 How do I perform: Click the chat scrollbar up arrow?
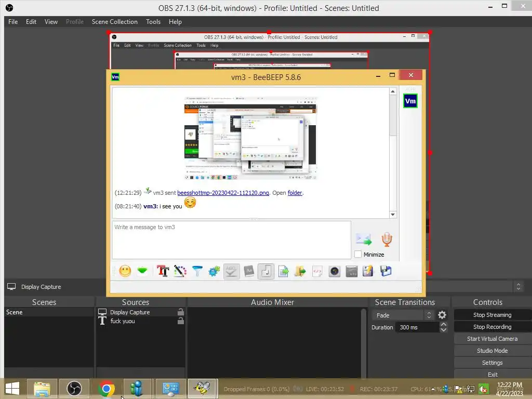[x=393, y=91]
